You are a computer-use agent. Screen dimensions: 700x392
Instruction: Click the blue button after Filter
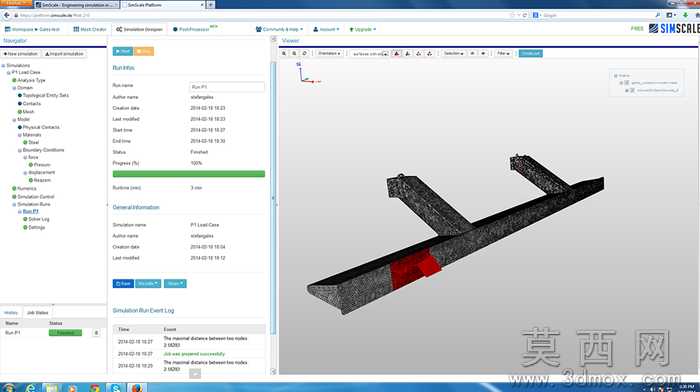(530, 53)
